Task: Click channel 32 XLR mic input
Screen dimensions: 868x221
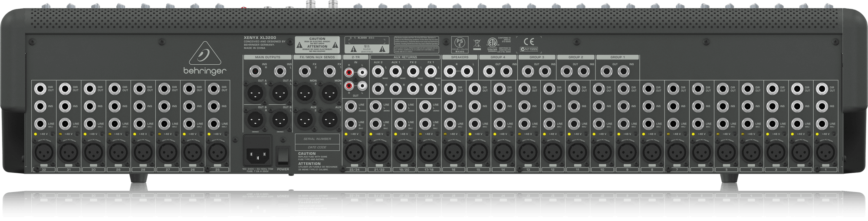Action: point(43,153)
